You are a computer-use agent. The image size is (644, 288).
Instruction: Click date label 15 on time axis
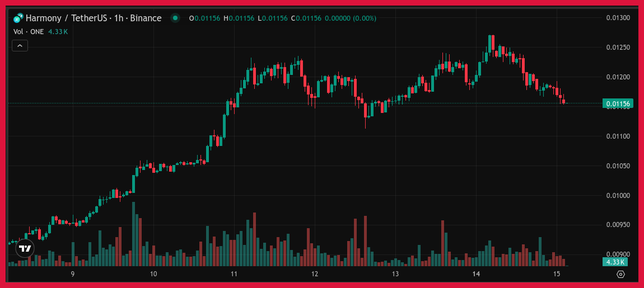tap(557, 274)
